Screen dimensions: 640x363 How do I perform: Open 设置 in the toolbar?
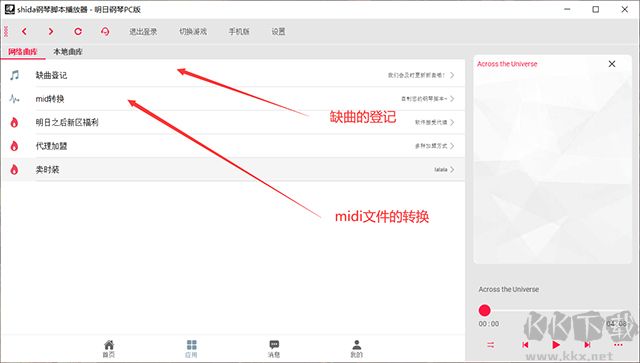(278, 31)
